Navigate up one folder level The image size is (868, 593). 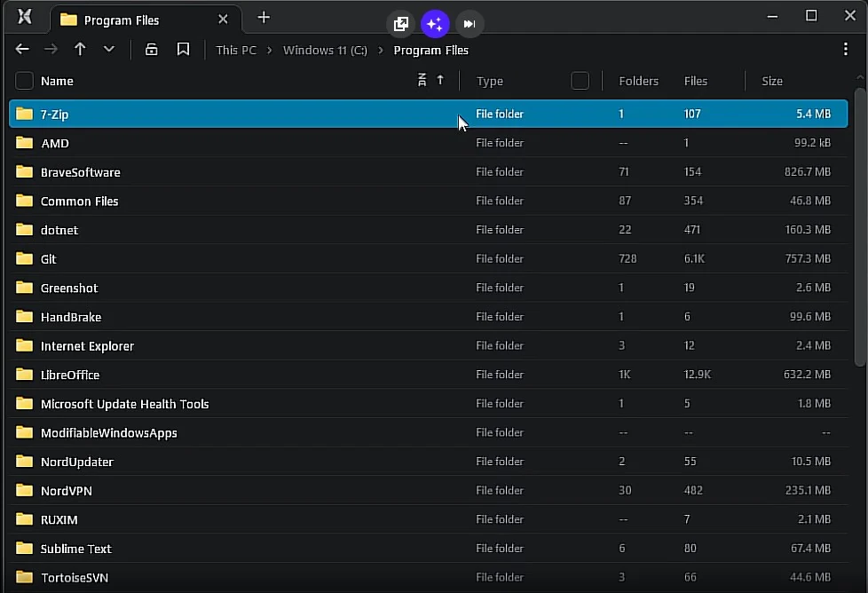[80, 50]
